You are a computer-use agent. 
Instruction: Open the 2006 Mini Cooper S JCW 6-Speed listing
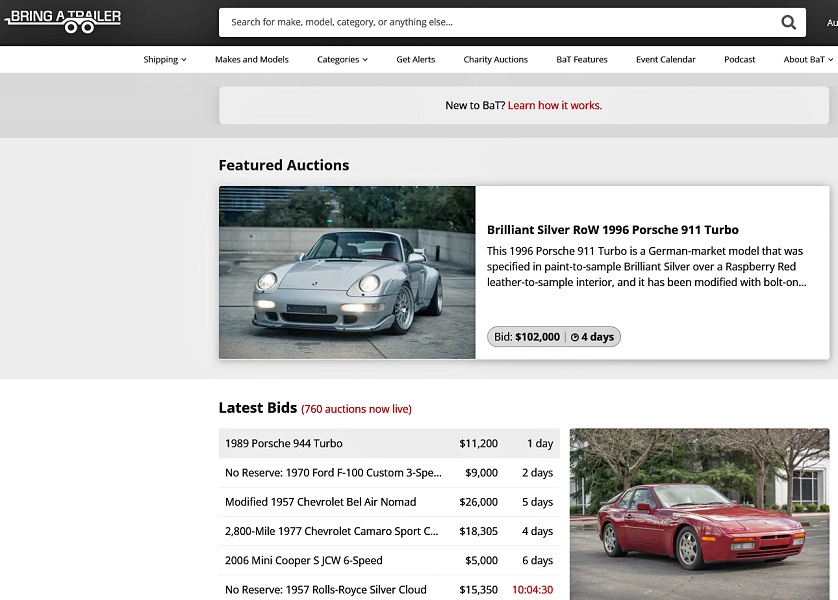304,560
